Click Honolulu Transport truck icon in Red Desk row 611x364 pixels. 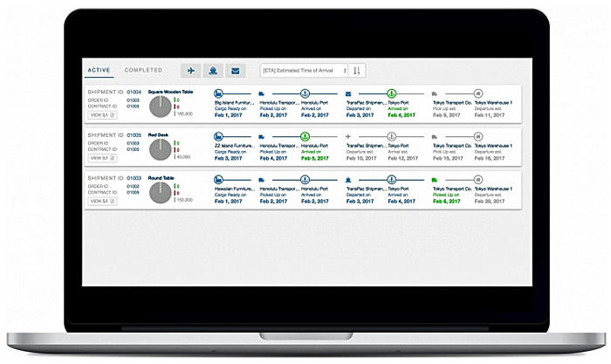click(x=262, y=137)
